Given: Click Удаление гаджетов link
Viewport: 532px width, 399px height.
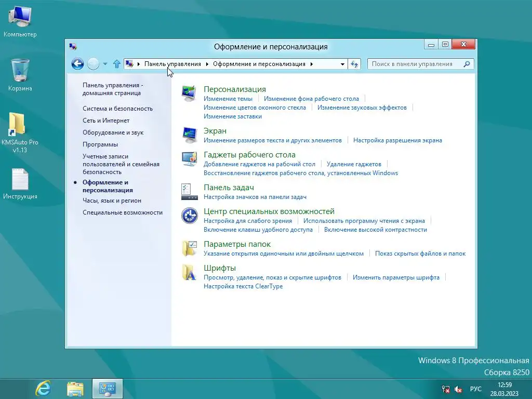Looking at the screenshot, I should click(x=354, y=164).
